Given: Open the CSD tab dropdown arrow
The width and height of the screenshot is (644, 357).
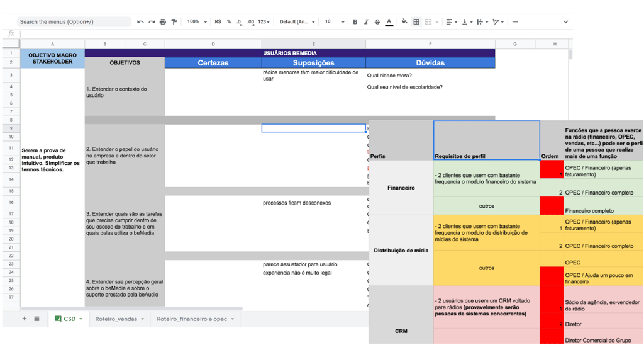Looking at the screenshot, I should pyautogui.click(x=81, y=319).
